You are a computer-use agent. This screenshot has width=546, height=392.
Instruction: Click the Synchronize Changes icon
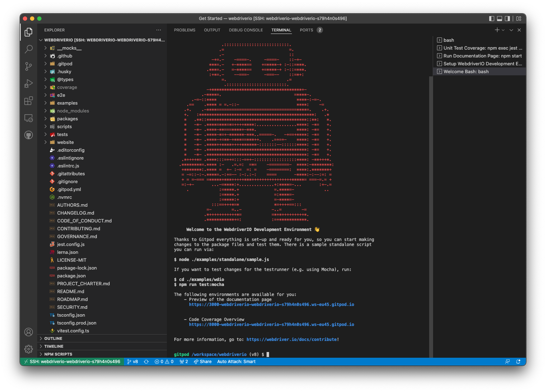pyautogui.click(x=146, y=362)
